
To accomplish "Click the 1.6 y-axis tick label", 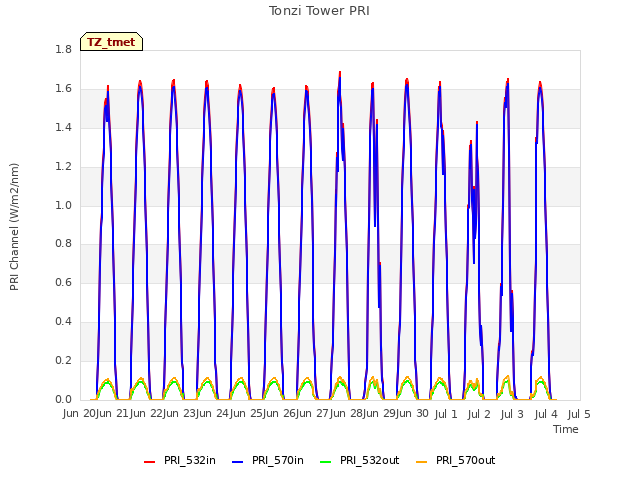I will [63, 89].
